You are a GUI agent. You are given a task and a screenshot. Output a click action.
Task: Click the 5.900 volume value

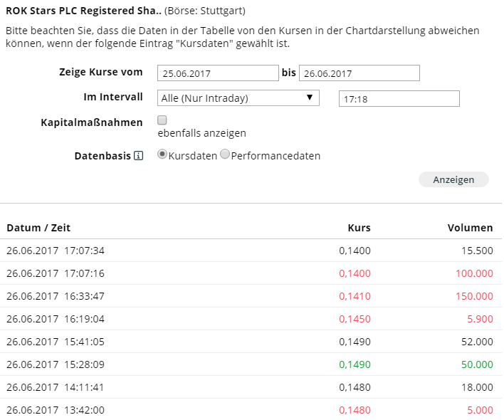[x=478, y=319]
